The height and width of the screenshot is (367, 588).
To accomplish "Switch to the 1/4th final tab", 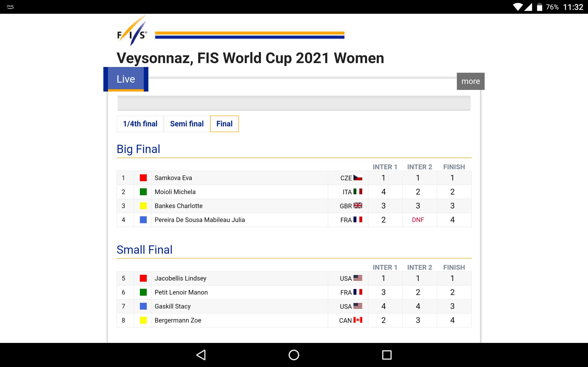I will [140, 124].
